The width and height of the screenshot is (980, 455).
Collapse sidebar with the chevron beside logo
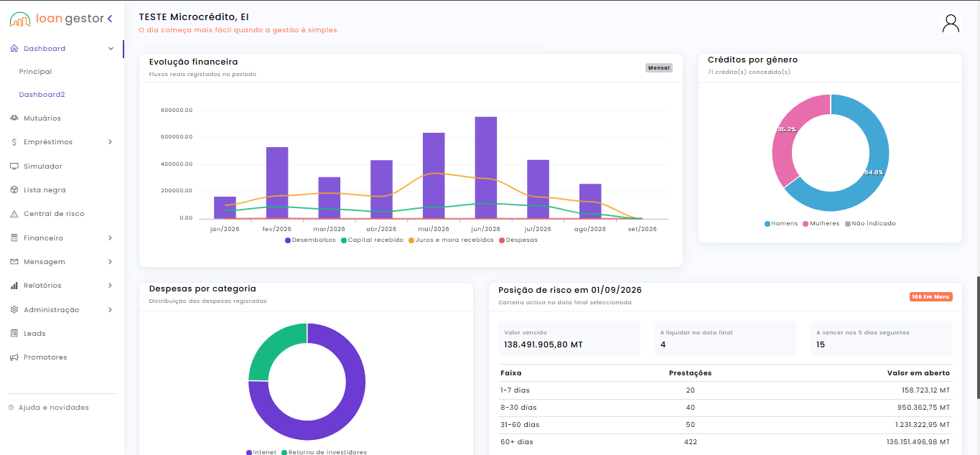(110, 19)
